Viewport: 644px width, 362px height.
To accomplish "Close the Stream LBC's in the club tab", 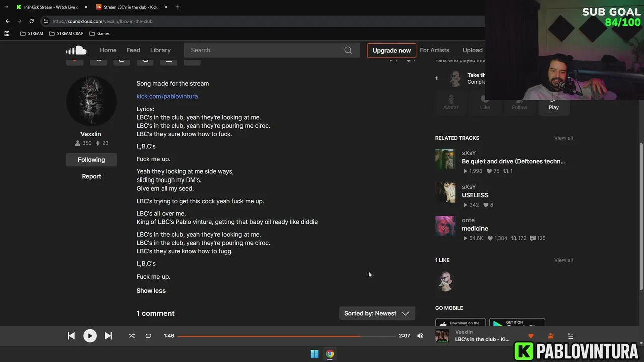I will [x=166, y=7].
